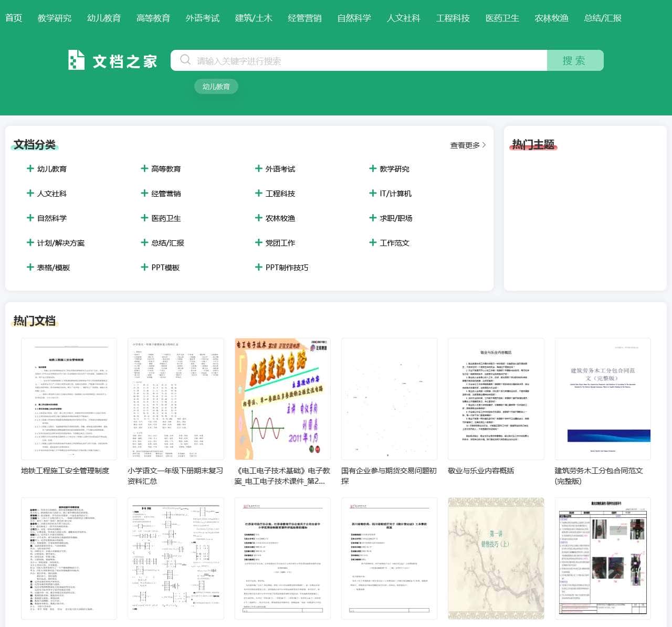Open 总结/汇报 in top navigation bar
The height and width of the screenshot is (627, 672).
(x=602, y=18)
